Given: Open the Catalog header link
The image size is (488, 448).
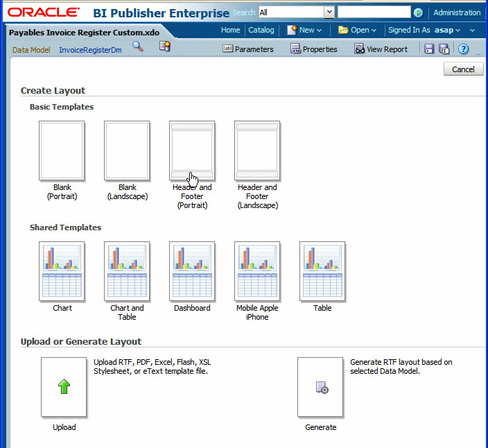Looking at the screenshot, I should coord(261,31).
